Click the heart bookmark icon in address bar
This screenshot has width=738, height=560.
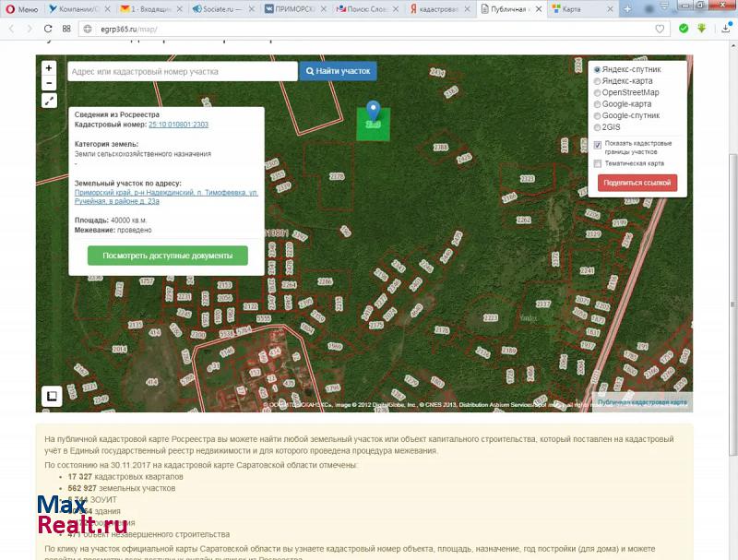click(x=660, y=29)
